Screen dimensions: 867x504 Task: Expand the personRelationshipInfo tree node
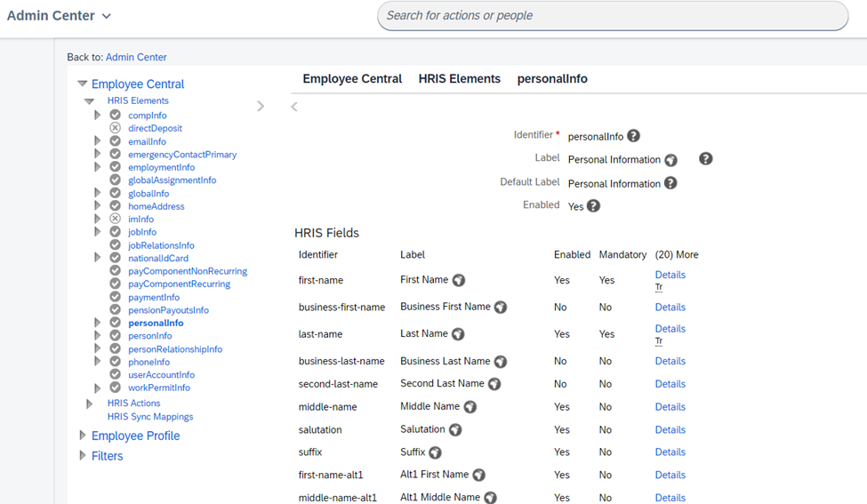(x=97, y=348)
